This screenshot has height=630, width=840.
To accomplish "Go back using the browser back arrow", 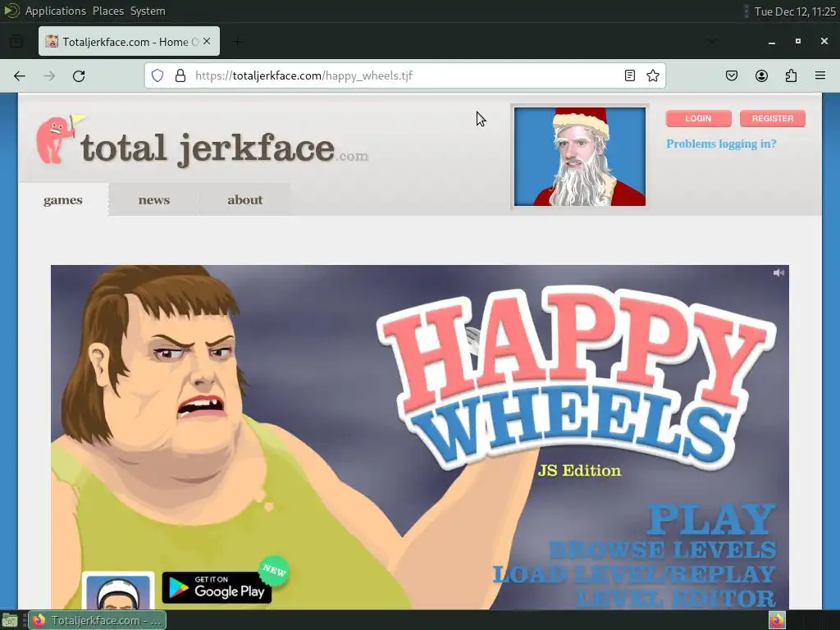I will [20, 76].
